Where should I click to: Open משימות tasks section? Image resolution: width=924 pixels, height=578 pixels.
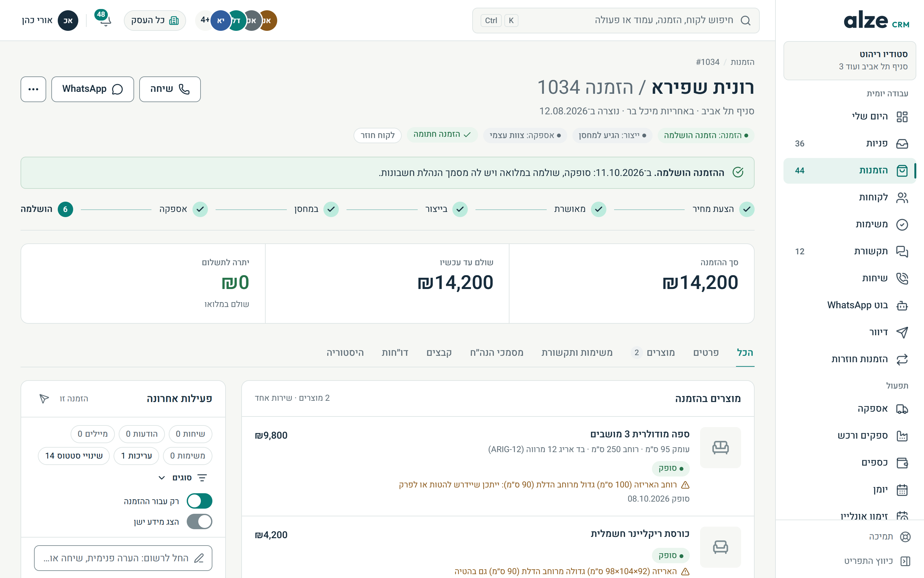pyautogui.click(x=850, y=224)
